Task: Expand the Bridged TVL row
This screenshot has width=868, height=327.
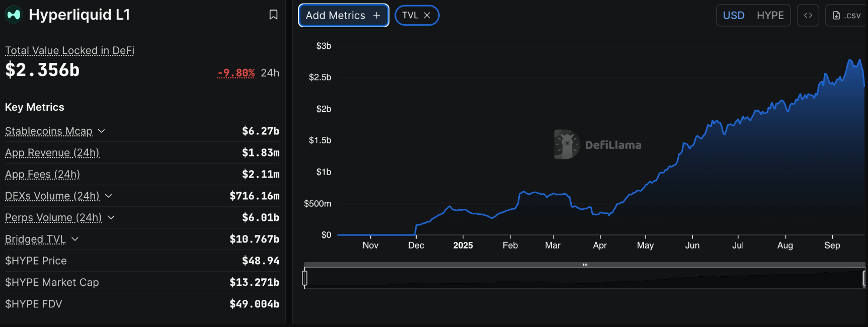Action: [75, 239]
